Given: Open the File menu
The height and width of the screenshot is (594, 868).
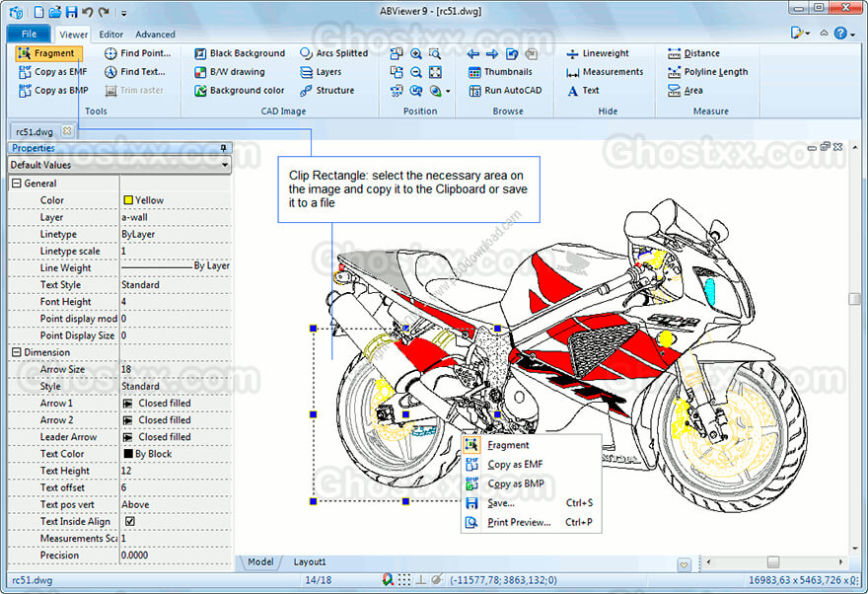Looking at the screenshot, I should click(x=29, y=34).
